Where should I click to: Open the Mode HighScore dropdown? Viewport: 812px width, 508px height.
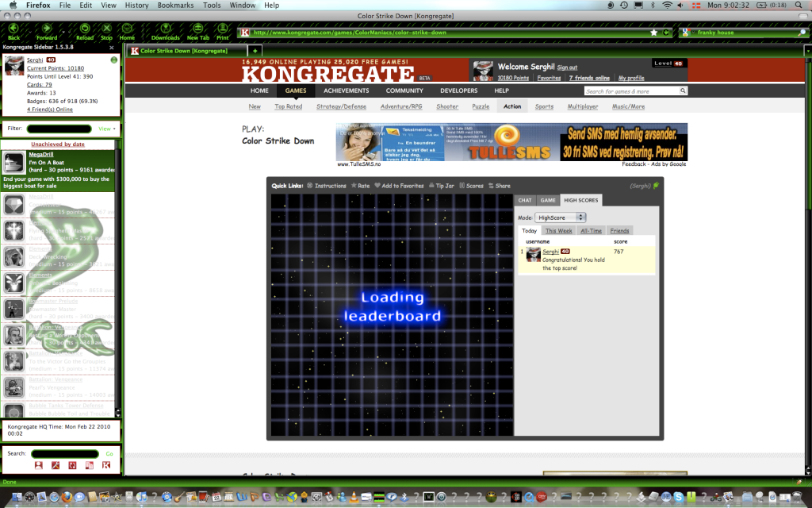pos(560,217)
